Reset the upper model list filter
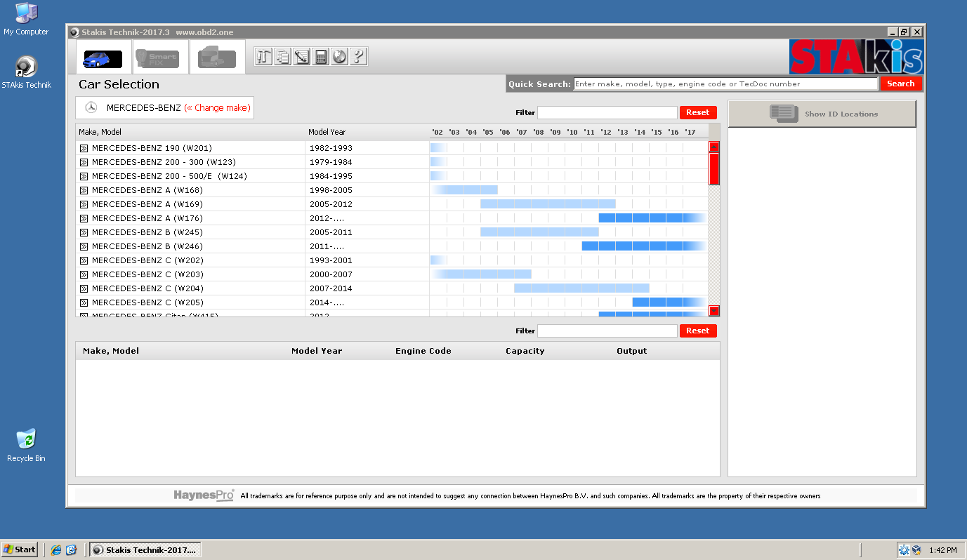The height and width of the screenshot is (560, 967). [697, 112]
